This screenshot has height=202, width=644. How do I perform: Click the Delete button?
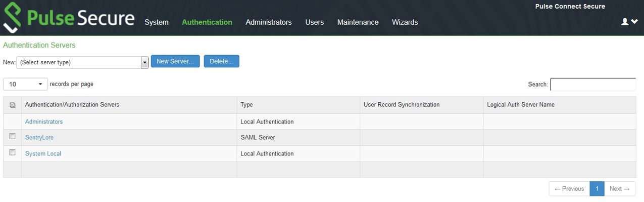[x=222, y=61]
